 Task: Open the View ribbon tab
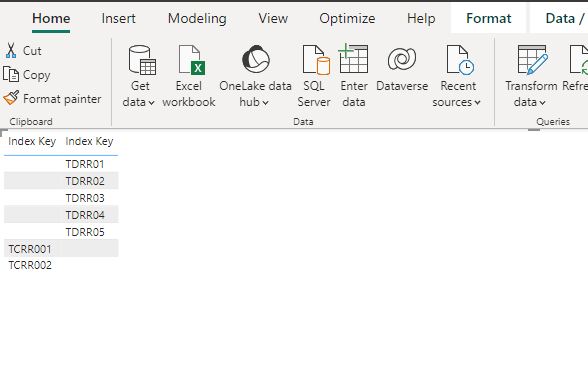[x=273, y=18]
